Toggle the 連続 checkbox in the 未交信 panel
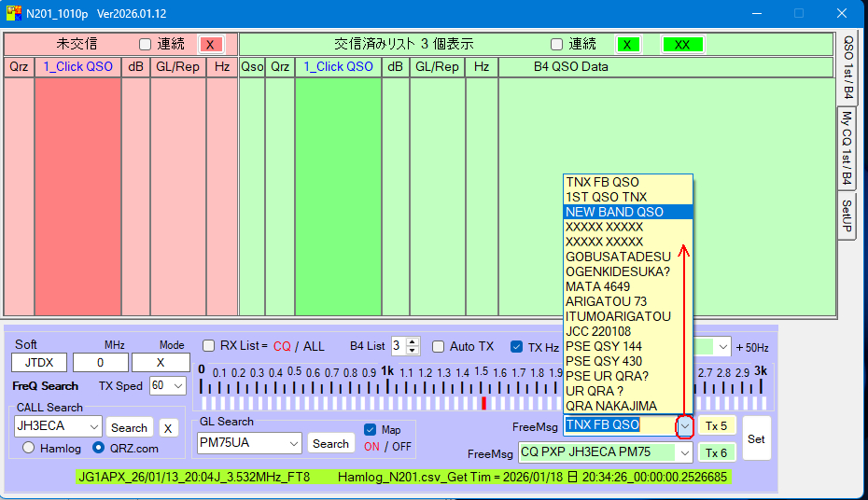The width and height of the screenshot is (868, 500). click(x=145, y=45)
